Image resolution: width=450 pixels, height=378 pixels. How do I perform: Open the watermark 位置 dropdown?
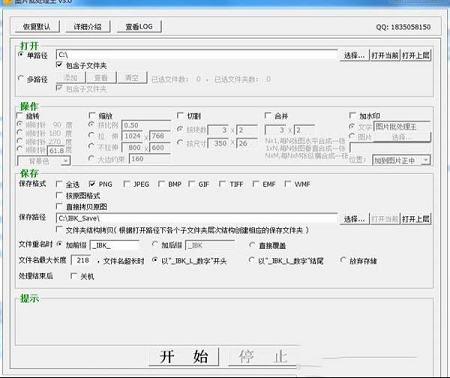tap(401, 160)
